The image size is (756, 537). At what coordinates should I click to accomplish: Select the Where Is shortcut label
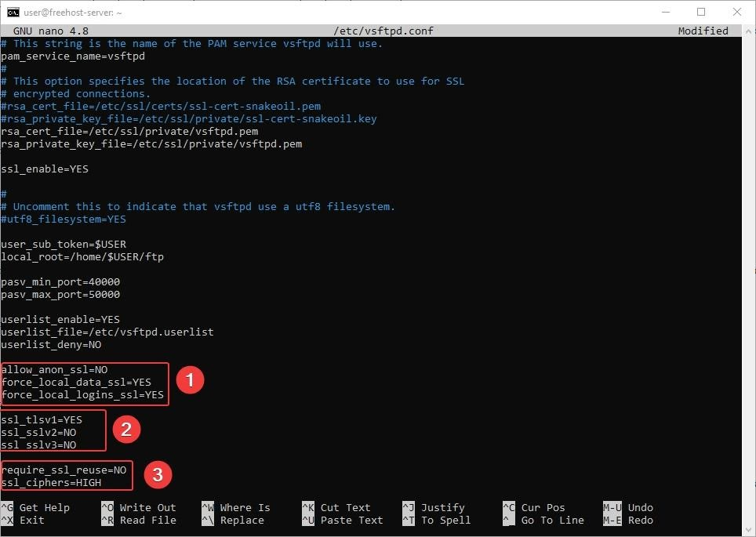[245, 507]
